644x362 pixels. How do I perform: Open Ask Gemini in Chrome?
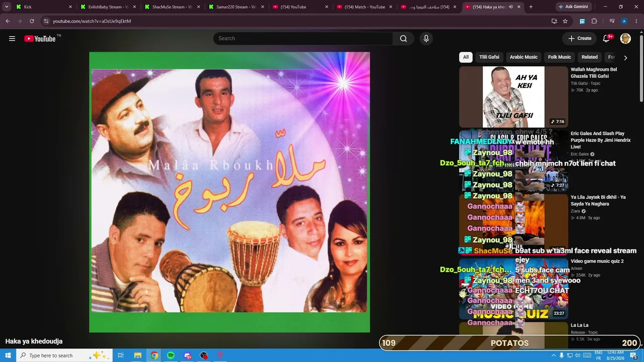pos(573,7)
